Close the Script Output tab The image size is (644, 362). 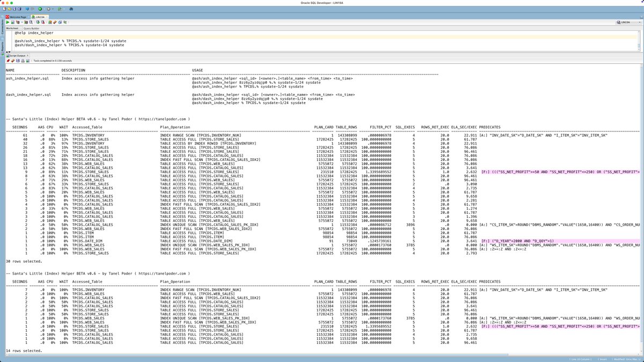coord(27,55)
